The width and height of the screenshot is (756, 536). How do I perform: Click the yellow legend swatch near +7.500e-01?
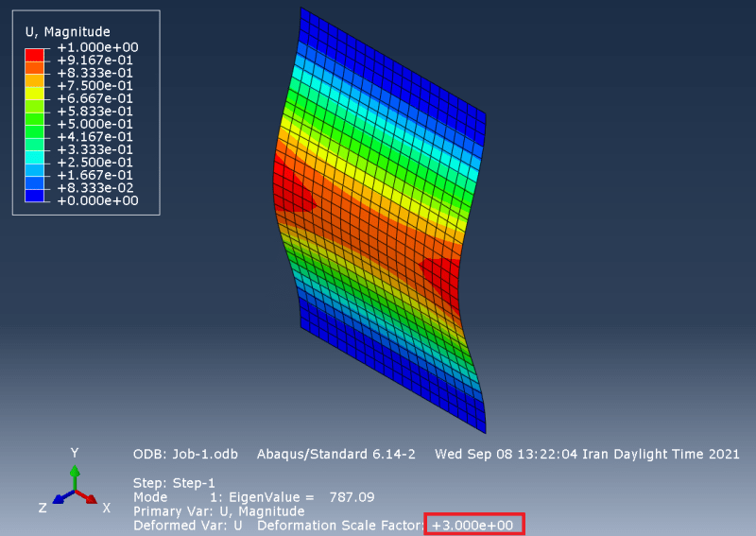point(34,93)
